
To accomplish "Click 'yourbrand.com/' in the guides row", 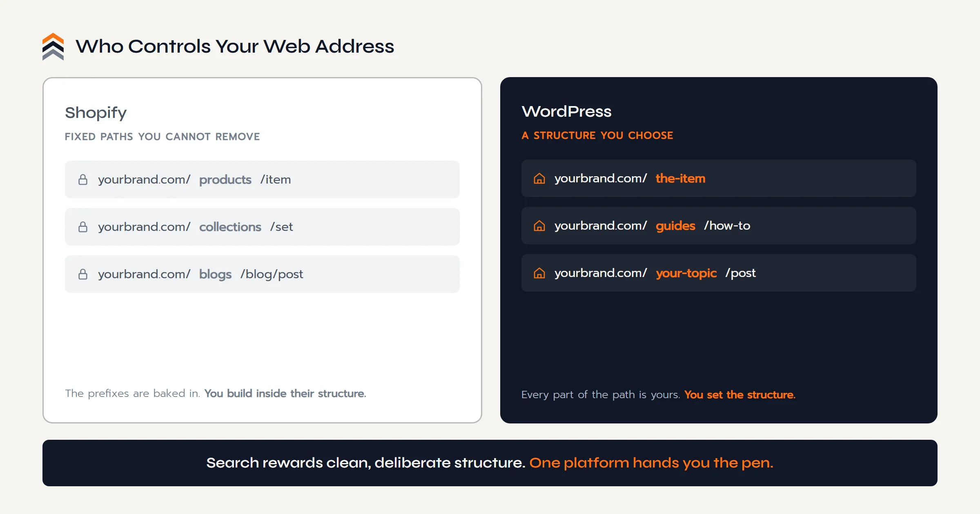I will (x=601, y=226).
